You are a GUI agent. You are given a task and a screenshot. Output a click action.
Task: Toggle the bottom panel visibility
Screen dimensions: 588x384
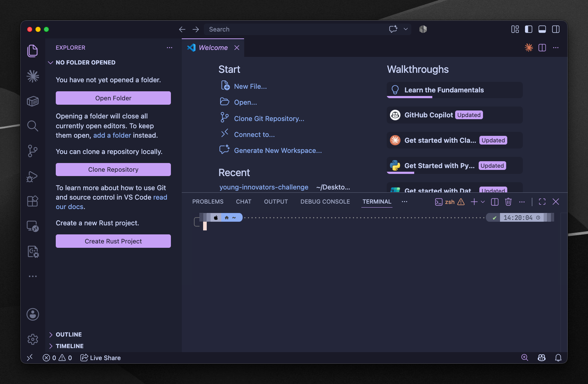click(x=542, y=29)
